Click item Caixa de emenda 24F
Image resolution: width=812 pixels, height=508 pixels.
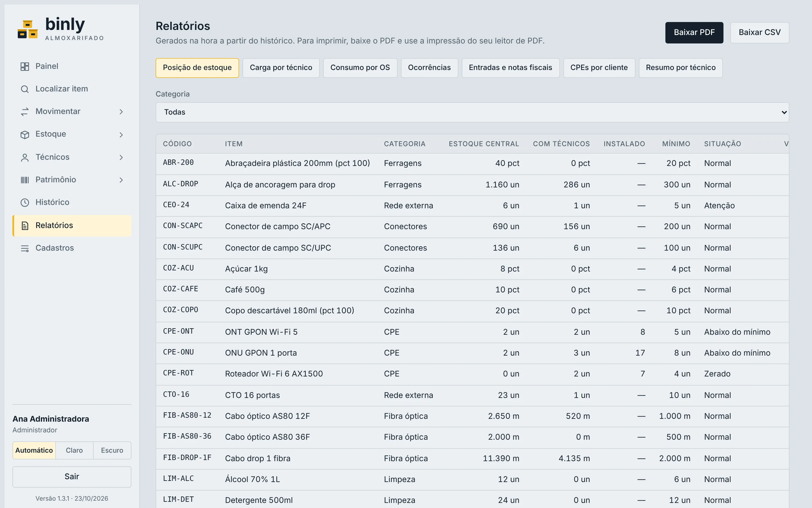tap(265, 206)
